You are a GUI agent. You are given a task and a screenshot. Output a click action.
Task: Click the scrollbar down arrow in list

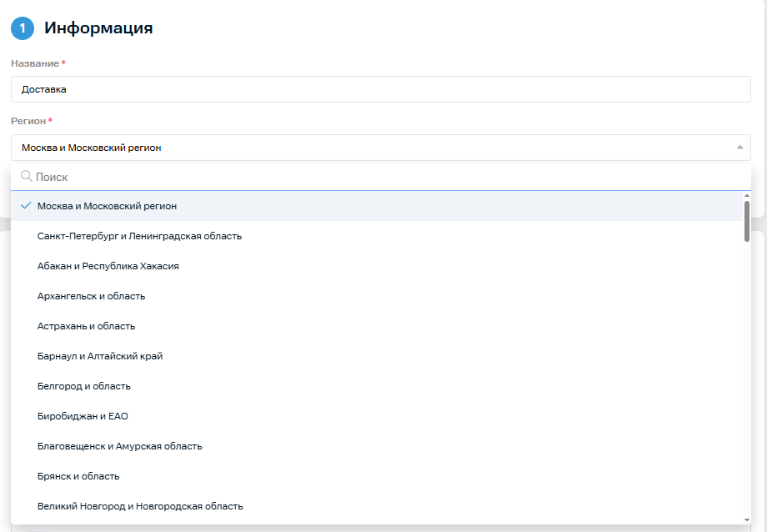[746, 519]
